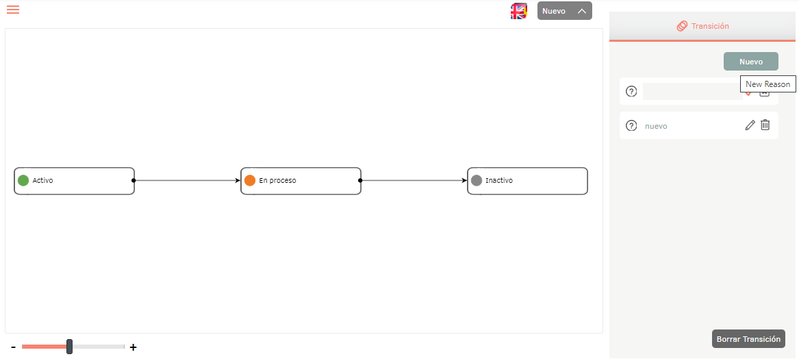
Task: Click the zoom slider handle
Action: pyautogui.click(x=69, y=347)
